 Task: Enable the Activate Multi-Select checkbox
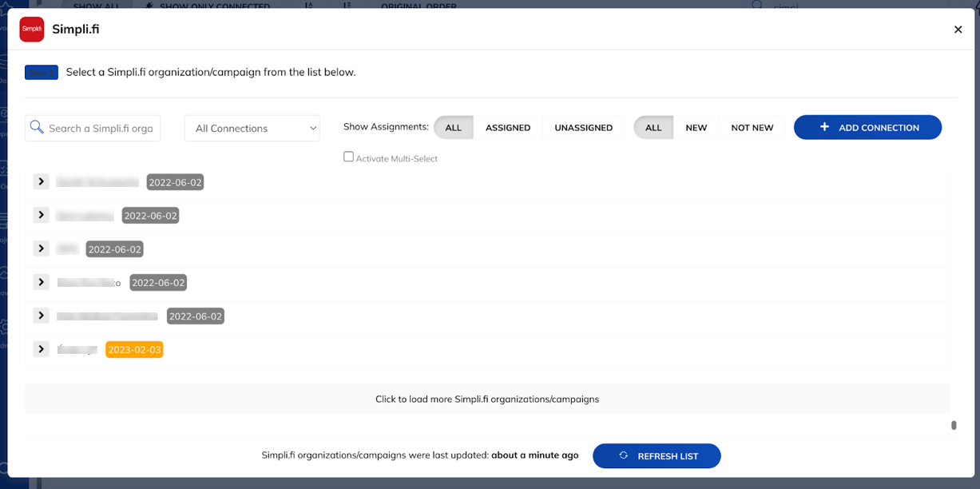point(348,157)
